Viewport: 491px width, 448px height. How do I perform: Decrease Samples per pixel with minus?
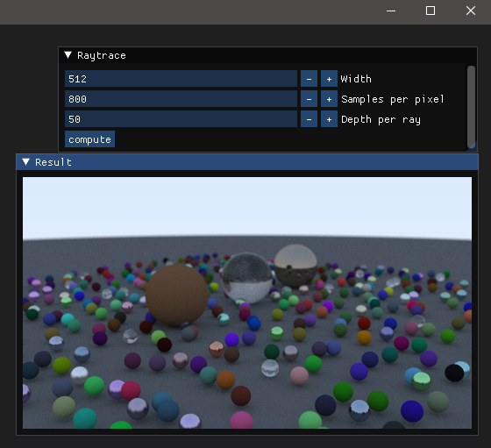[x=309, y=99]
